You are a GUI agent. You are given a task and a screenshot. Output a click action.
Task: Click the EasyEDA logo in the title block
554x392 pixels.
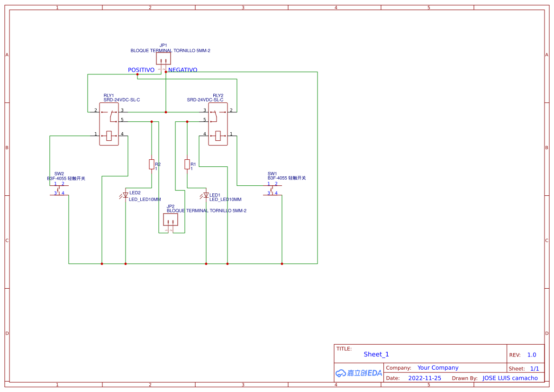(x=359, y=373)
